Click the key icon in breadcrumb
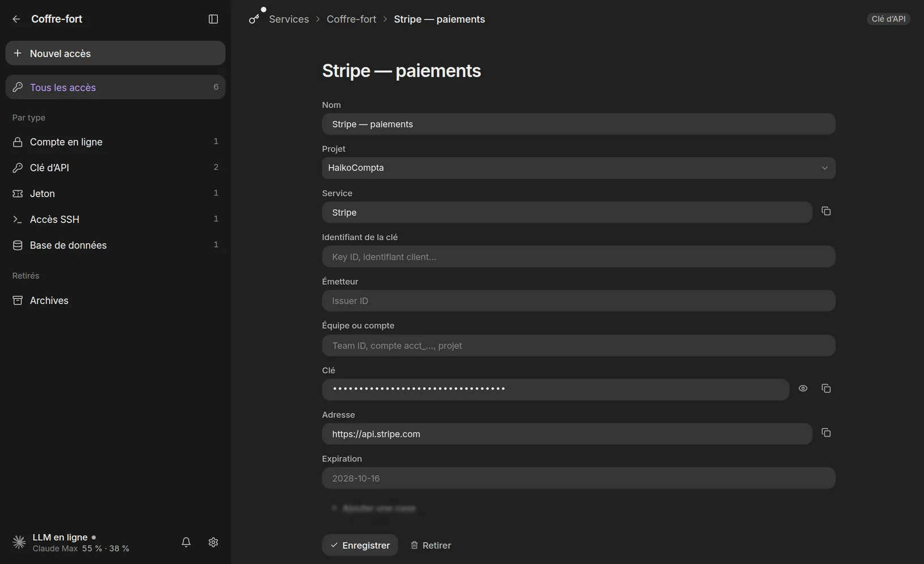Viewport: 924px width, 564px height. [254, 19]
